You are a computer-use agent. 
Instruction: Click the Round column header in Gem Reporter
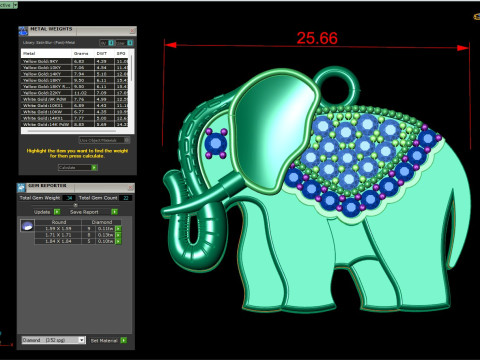(x=58, y=222)
